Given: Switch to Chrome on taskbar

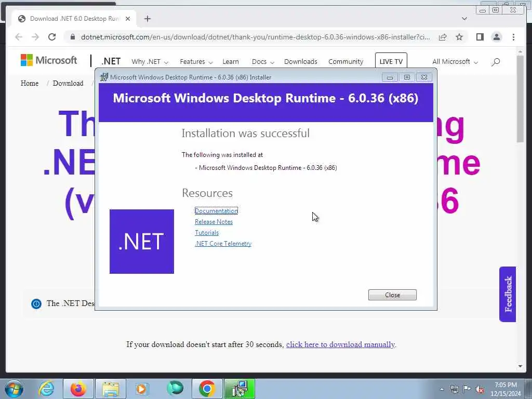Looking at the screenshot, I should (207, 389).
